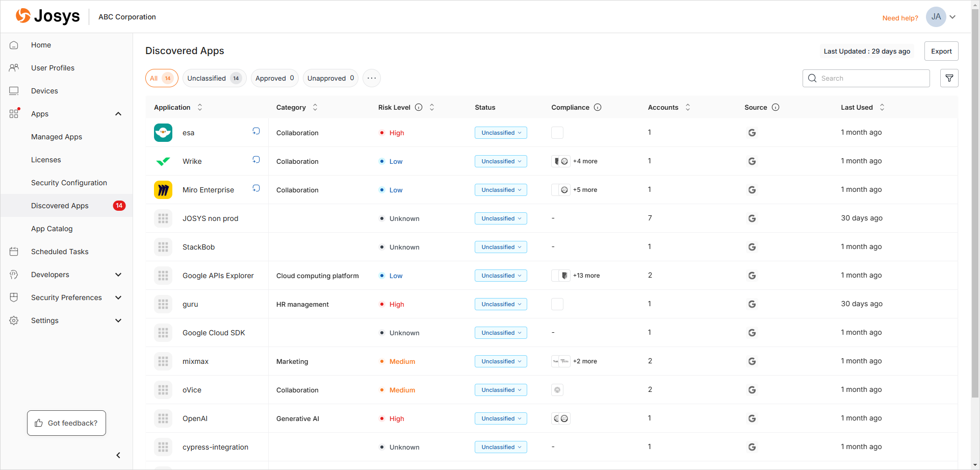Open Scheduled Tasks in sidebar
Screen dimensions: 980x470
tap(60, 252)
